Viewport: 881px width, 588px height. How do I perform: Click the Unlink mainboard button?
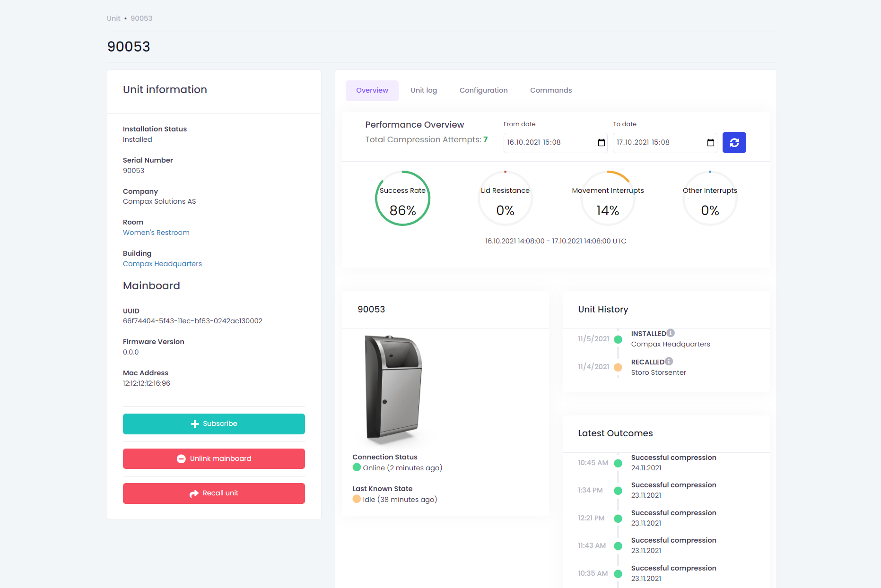214,458
